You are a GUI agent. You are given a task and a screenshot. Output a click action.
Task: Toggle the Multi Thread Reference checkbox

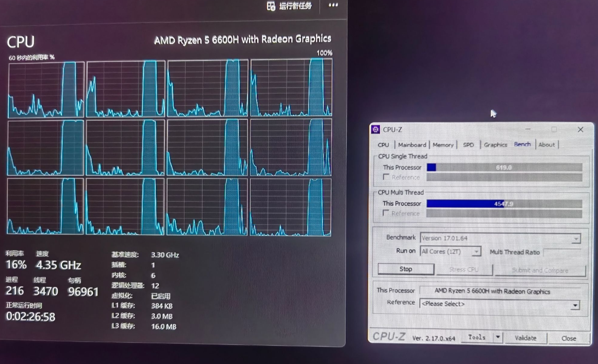386,213
